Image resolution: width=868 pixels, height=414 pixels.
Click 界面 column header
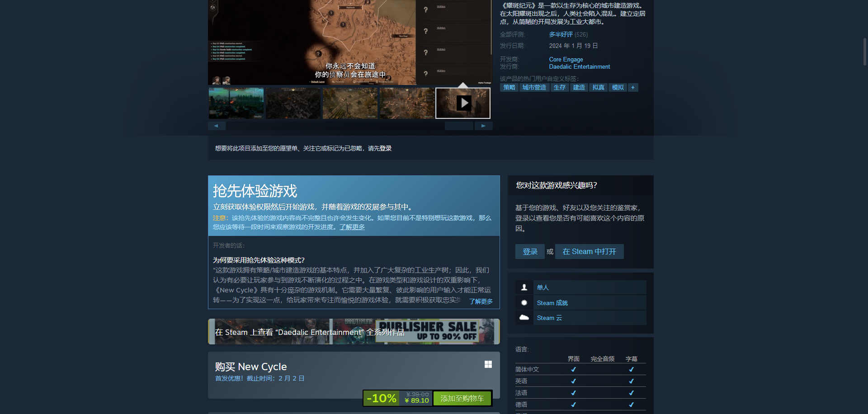[x=573, y=359]
